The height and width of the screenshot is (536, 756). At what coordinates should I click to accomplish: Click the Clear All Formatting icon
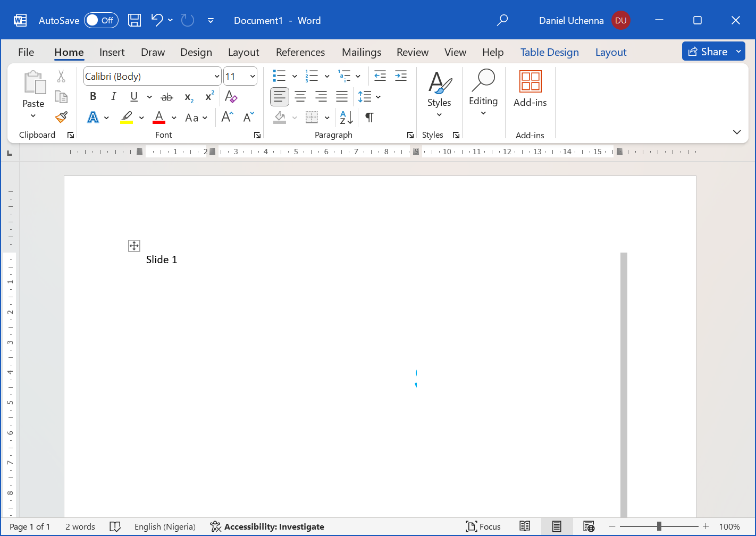[231, 96]
